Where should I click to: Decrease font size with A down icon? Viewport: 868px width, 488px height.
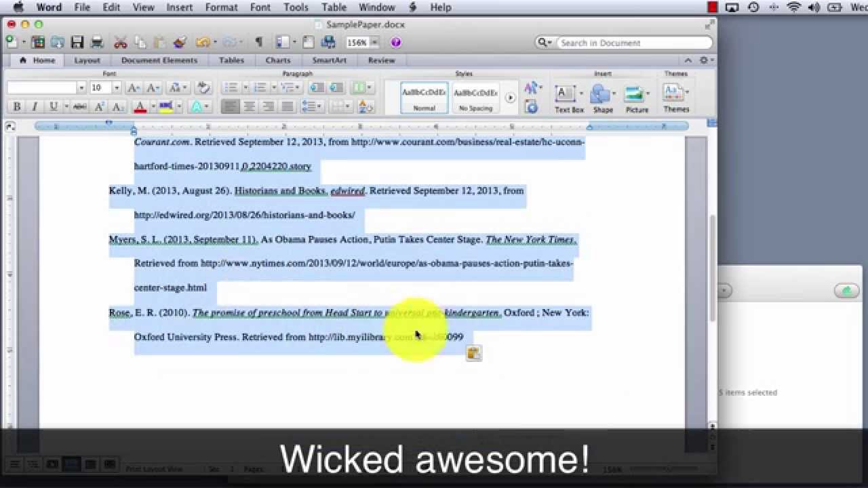click(153, 87)
